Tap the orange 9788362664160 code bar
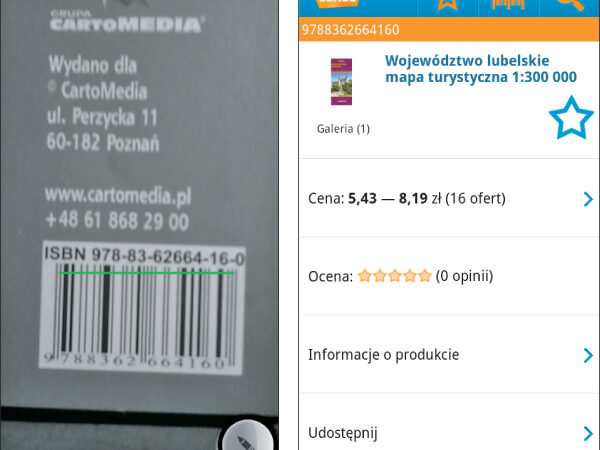 coord(449,29)
